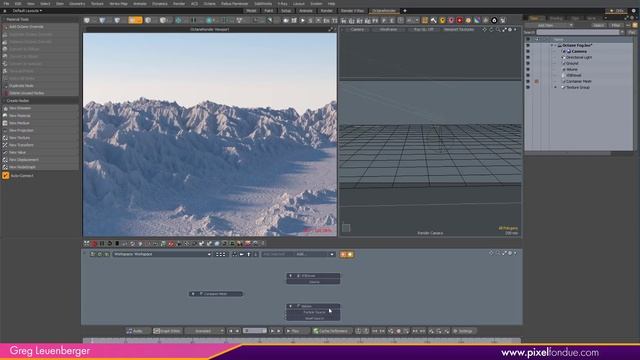Click the orange highlighted icon in schematic toolbar

347,254
